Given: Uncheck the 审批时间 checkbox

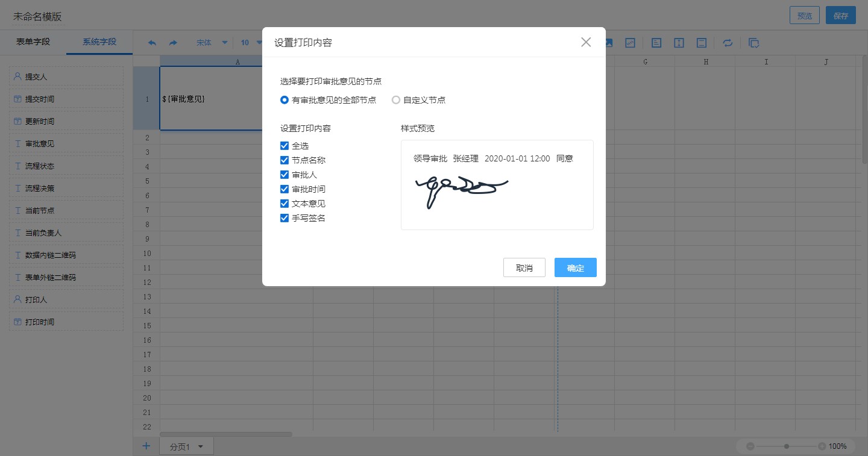Looking at the screenshot, I should [x=285, y=189].
